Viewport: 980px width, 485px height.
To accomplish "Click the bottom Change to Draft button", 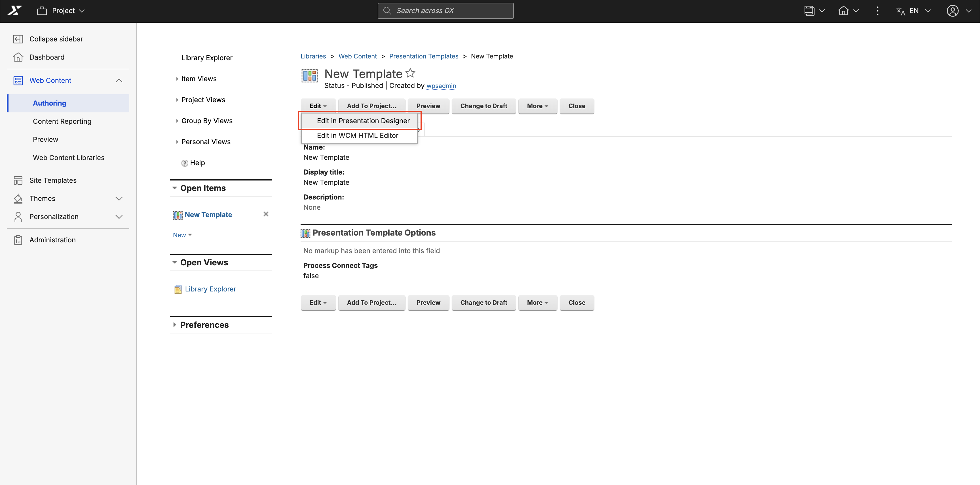I will pos(483,303).
